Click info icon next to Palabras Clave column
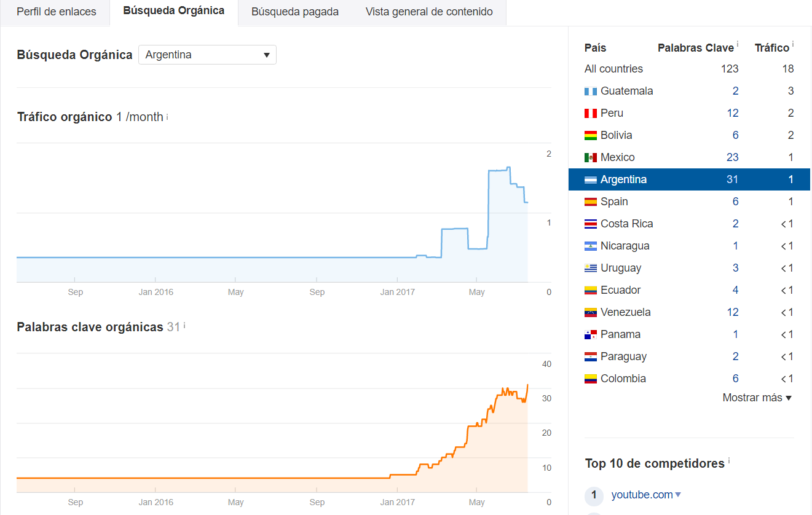Viewport: 812px width, 515px height. pos(738,45)
